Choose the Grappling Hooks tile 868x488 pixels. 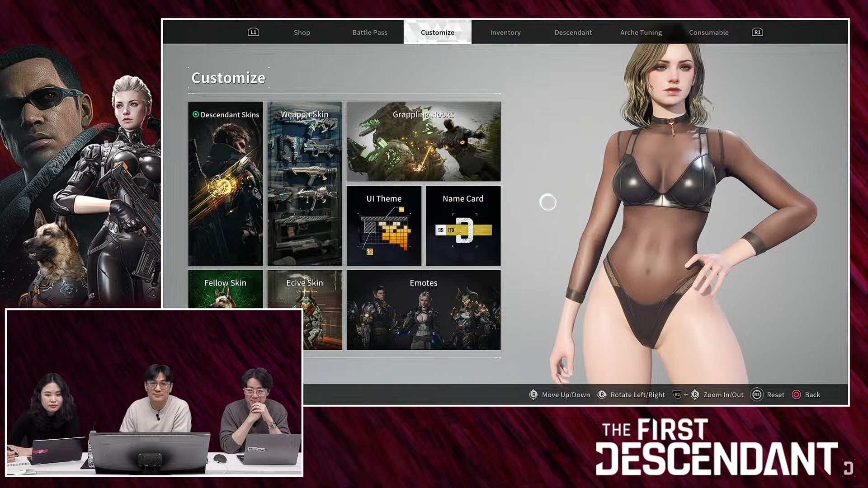[x=423, y=141]
